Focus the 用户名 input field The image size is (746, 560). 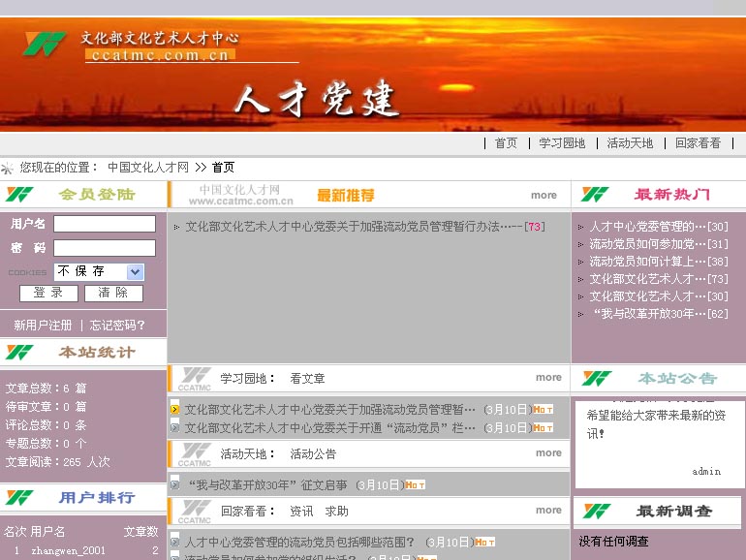[105, 224]
